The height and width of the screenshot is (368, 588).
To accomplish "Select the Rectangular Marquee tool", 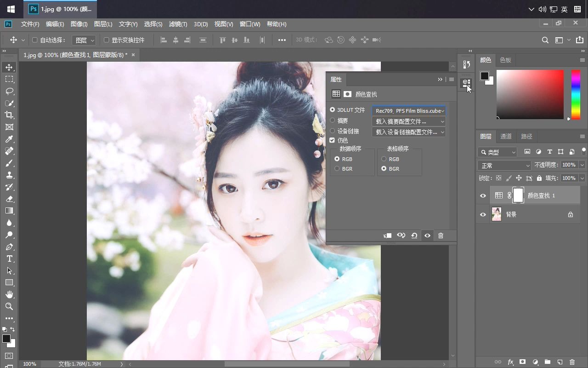I will coord(9,79).
